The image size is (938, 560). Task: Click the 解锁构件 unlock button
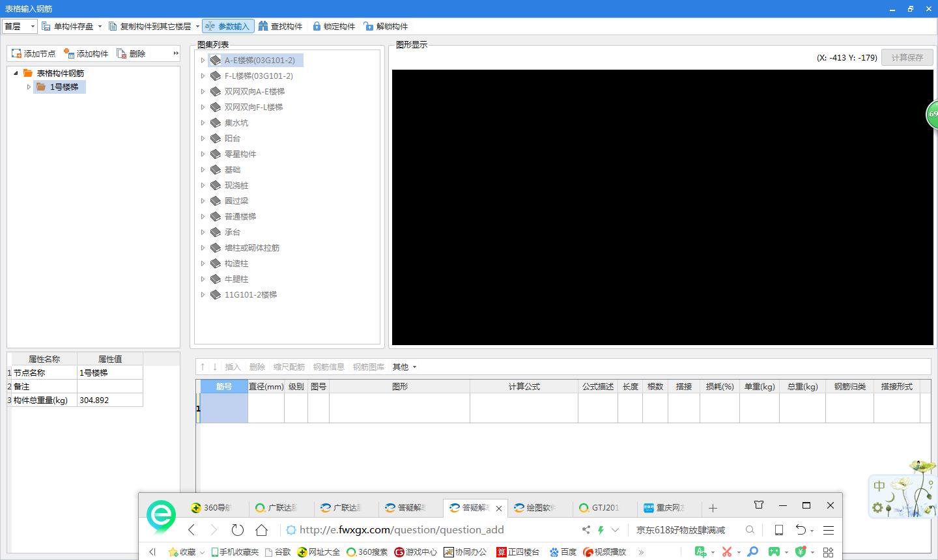(x=386, y=26)
